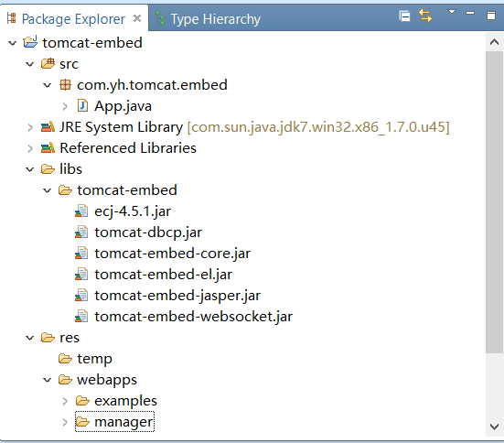This screenshot has width=504, height=443.
Task: Toggle Link with Editor arrows icon
Action: coord(425,16)
